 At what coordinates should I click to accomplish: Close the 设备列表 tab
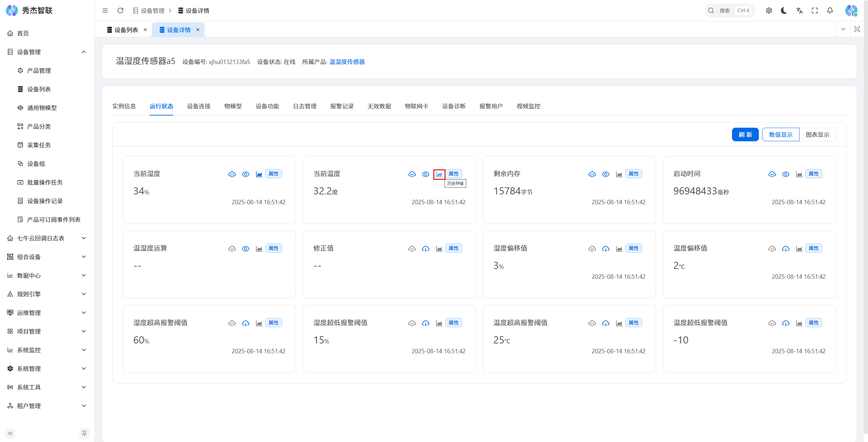(145, 29)
